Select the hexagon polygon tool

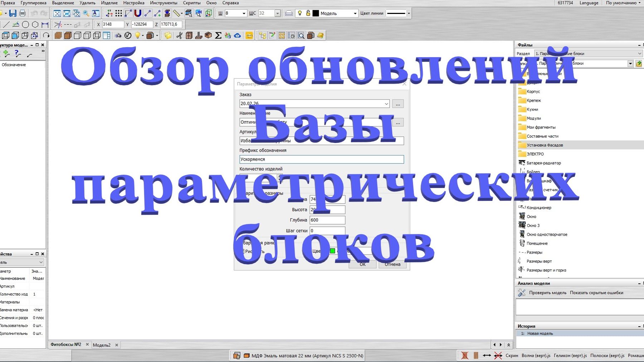pos(35,25)
